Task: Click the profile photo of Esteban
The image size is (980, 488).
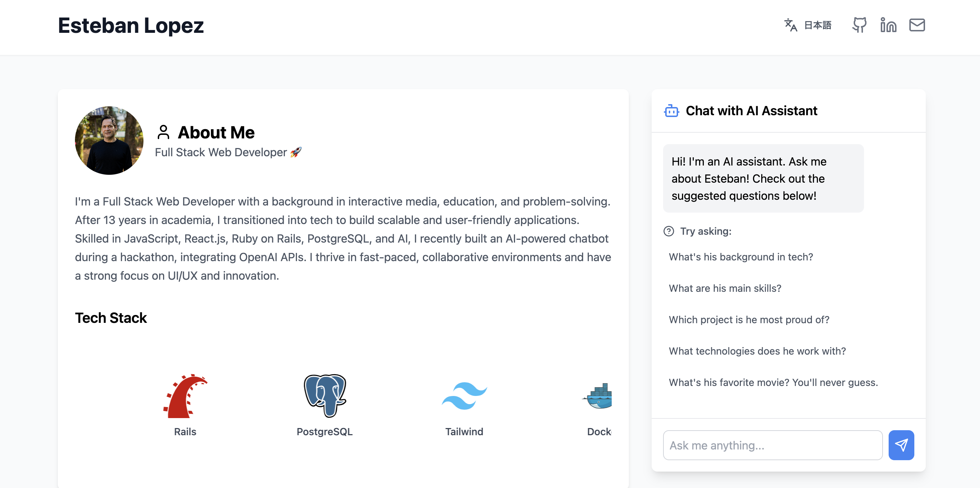Action: [x=109, y=140]
